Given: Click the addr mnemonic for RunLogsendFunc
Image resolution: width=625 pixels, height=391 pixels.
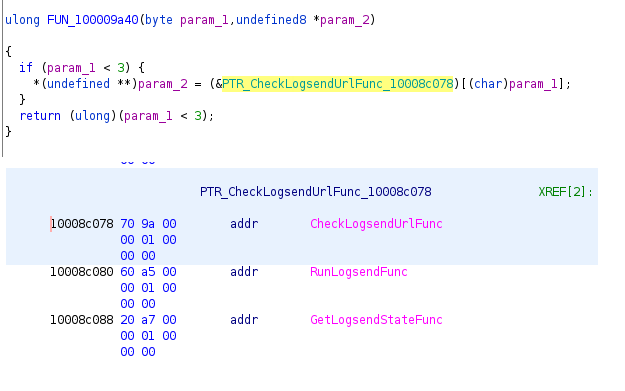Looking at the screenshot, I should click(x=244, y=272).
